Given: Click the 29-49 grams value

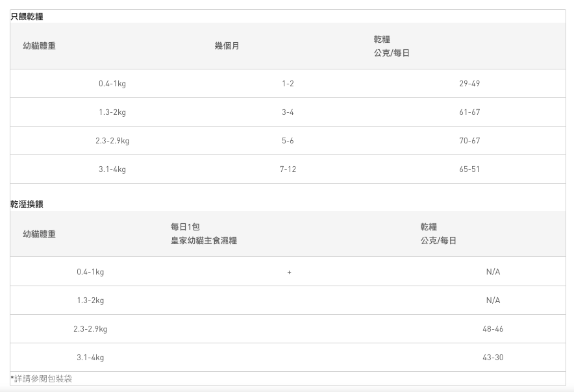Looking at the screenshot, I should [x=469, y=84].
